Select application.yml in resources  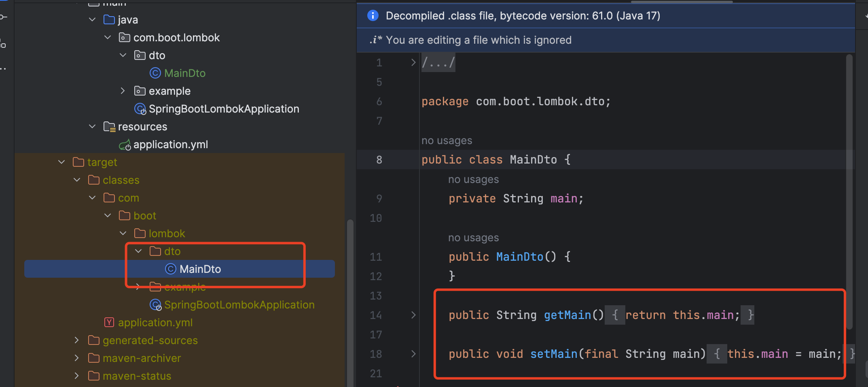pos(170,145)
